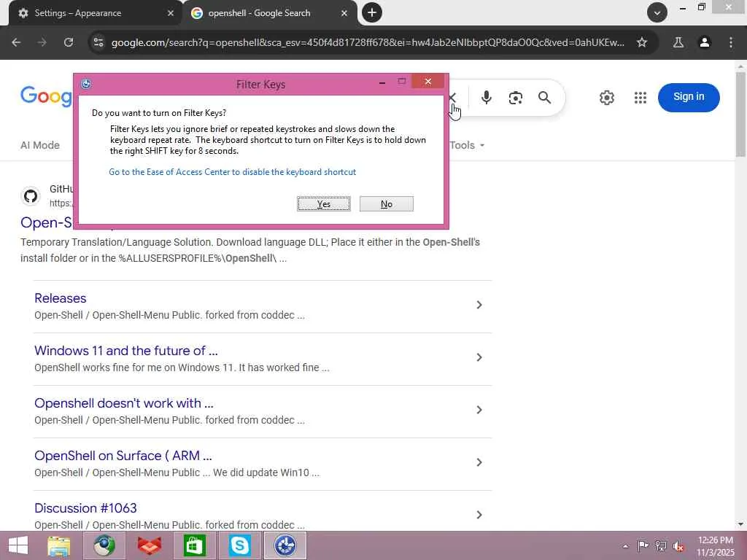Show hidden system tray icons
Image resolution: width=747 pixels, height=560 pixels.
pyautogui.click(x=625, y=546)
